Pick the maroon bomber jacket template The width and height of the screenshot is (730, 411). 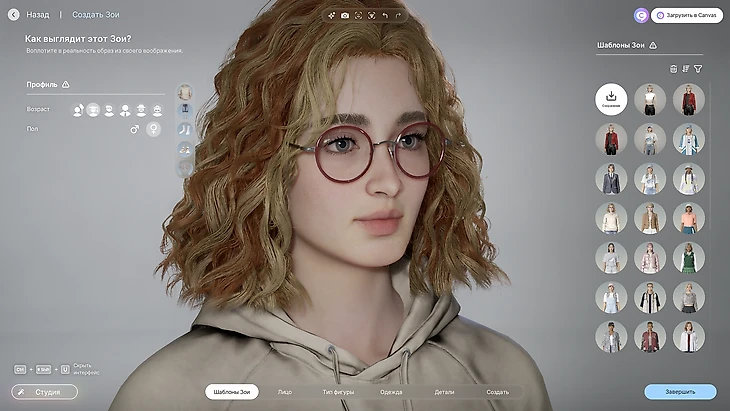click(x=650, y=337)
